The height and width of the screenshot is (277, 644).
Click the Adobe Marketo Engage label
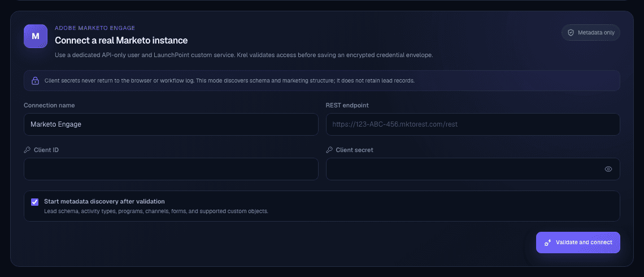click(95, 28)
